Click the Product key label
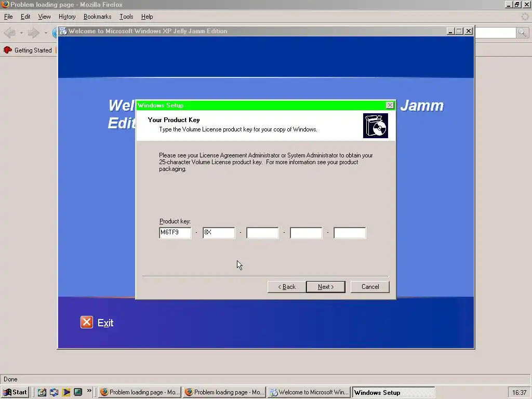The width and height of the screenshot is (532, 399). point(175,221)
